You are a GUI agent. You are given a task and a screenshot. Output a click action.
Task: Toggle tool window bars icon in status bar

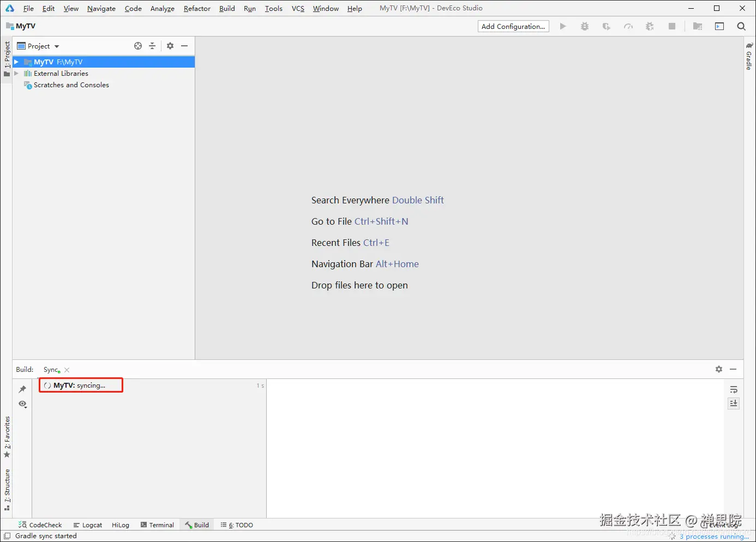point(7,536)
